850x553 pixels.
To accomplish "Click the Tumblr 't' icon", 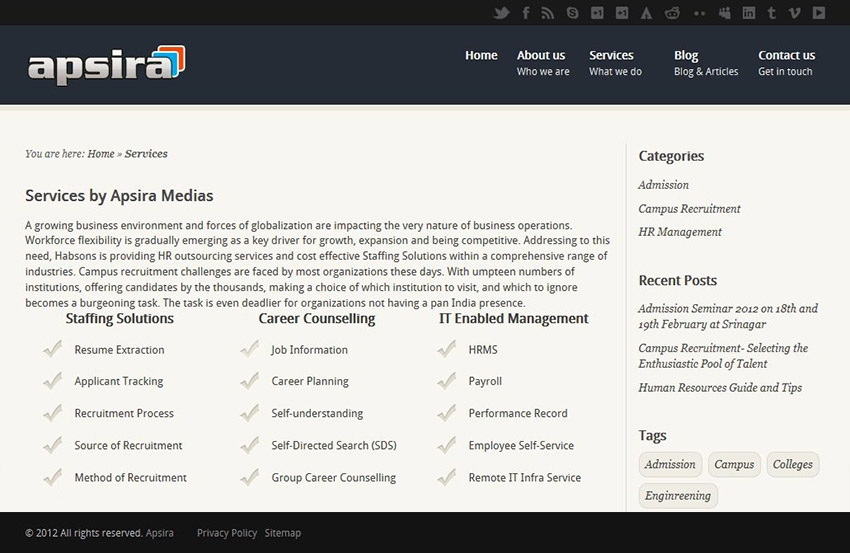I will [771, 12].
